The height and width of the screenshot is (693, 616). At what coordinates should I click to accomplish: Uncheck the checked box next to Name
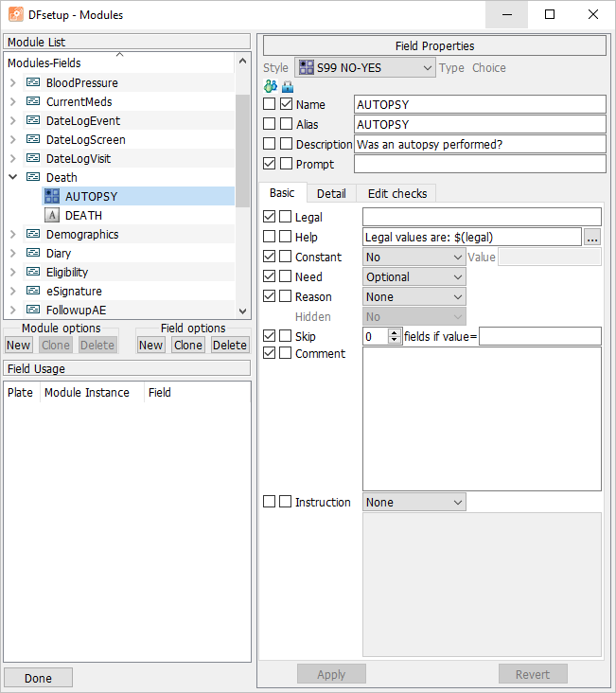point(287,104)
